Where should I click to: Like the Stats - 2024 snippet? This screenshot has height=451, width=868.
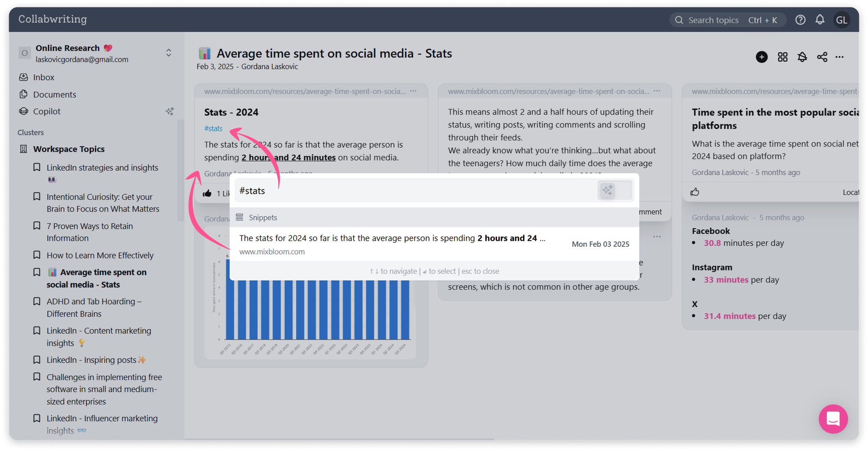point(207,193)
